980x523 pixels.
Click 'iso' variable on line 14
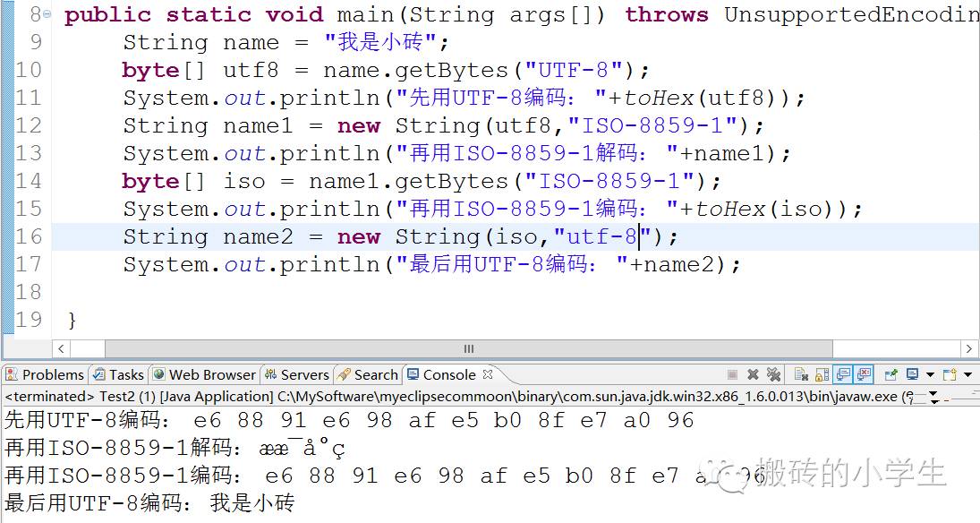tap(244, 181)
